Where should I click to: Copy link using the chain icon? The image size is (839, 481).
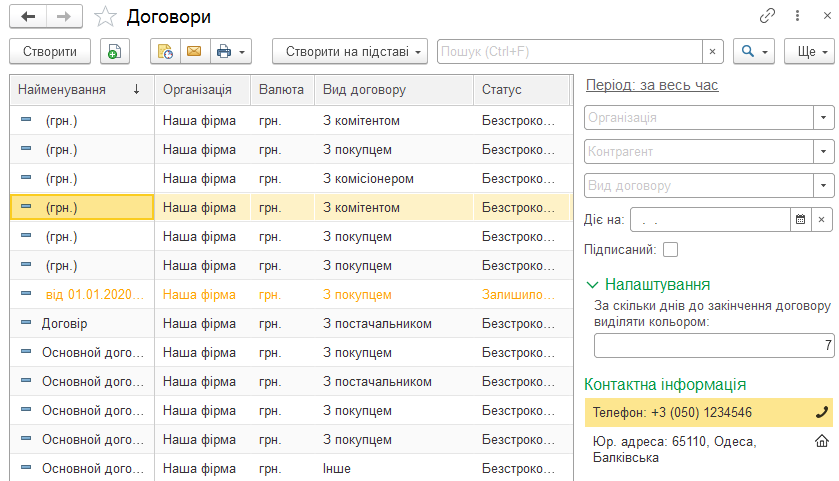click(x=767, y=16)
